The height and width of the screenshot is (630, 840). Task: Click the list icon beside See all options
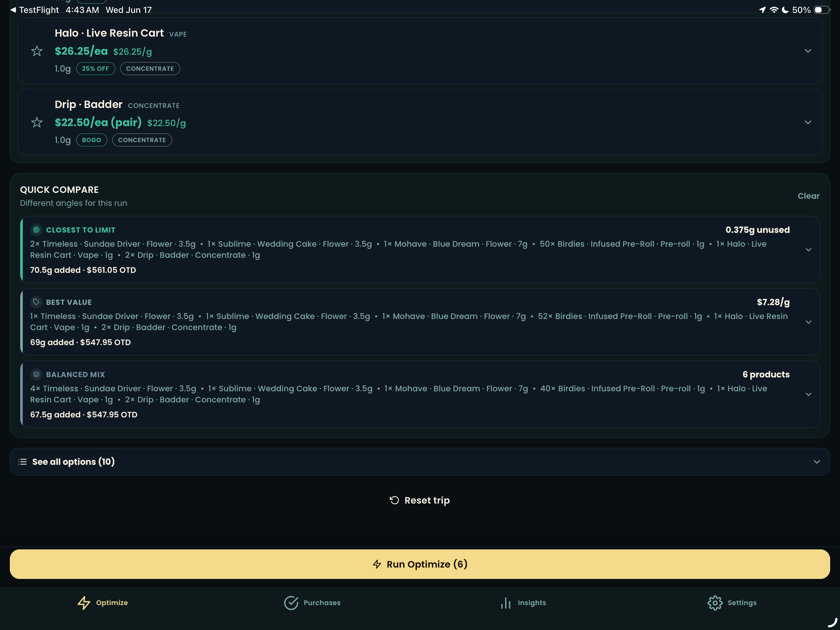(22, 462)
